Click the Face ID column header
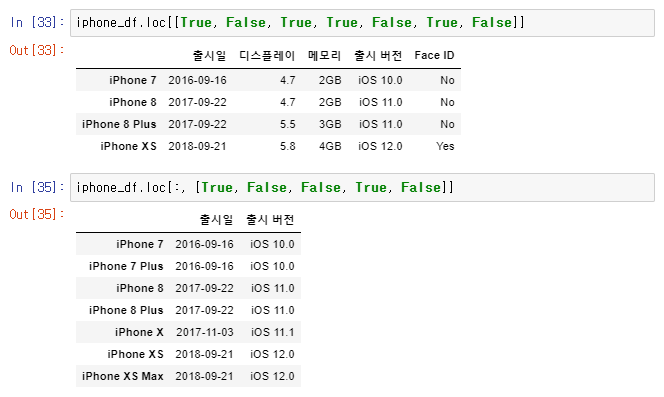Screen dimensions: 664x397 (434, 56)
